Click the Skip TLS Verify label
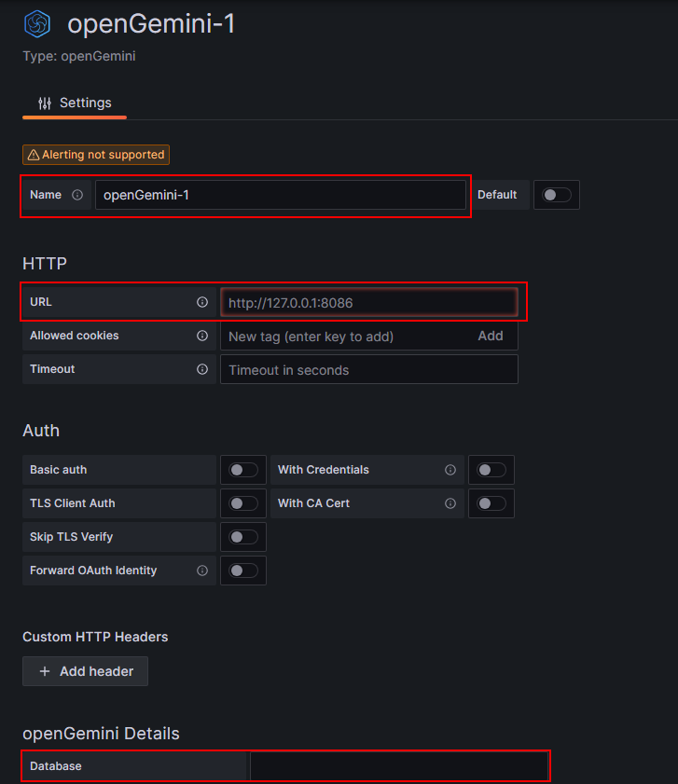Screen dimensions: 678x784 71,537
